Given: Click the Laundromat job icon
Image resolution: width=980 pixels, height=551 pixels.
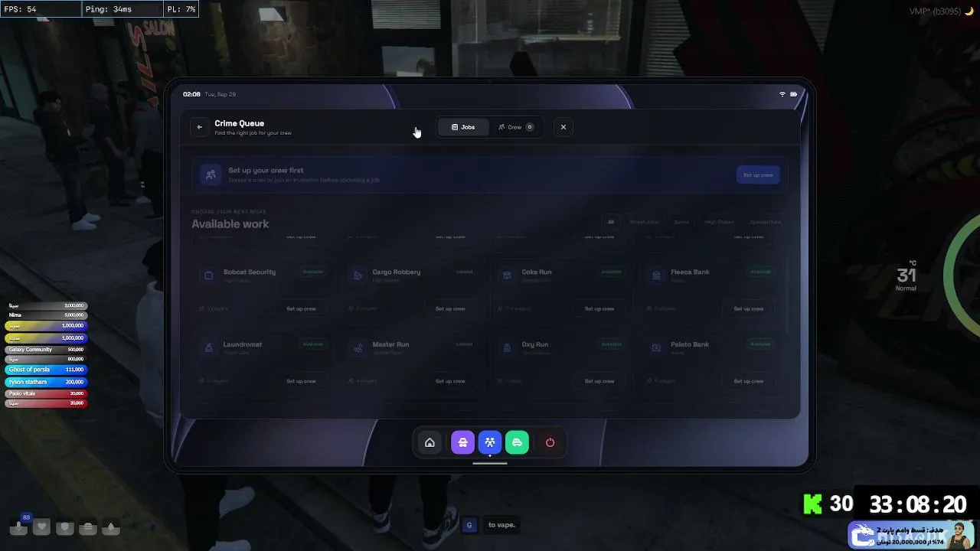Looking at the screenshot, I should pyautogui.click(x=208, y=347).
